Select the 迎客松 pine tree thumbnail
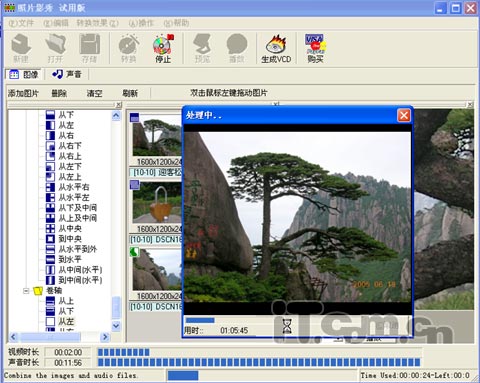480x383 pixels. point(157,135)
